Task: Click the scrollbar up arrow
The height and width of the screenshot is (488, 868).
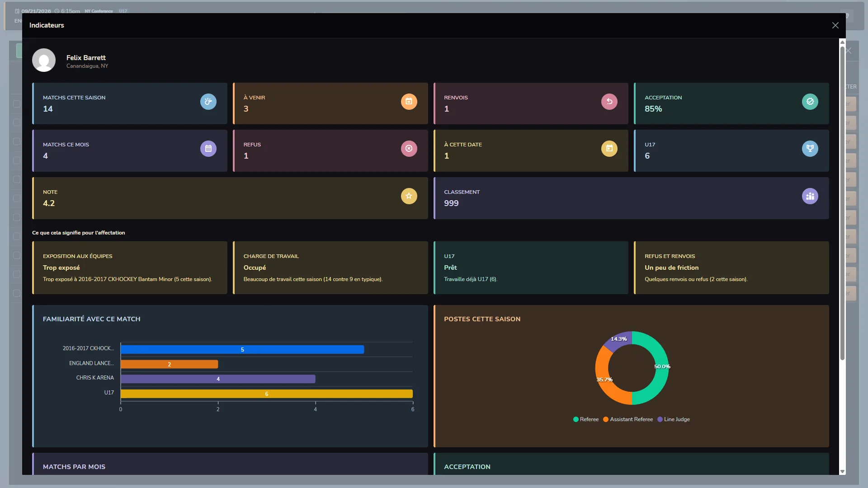Action: point(842,42)
